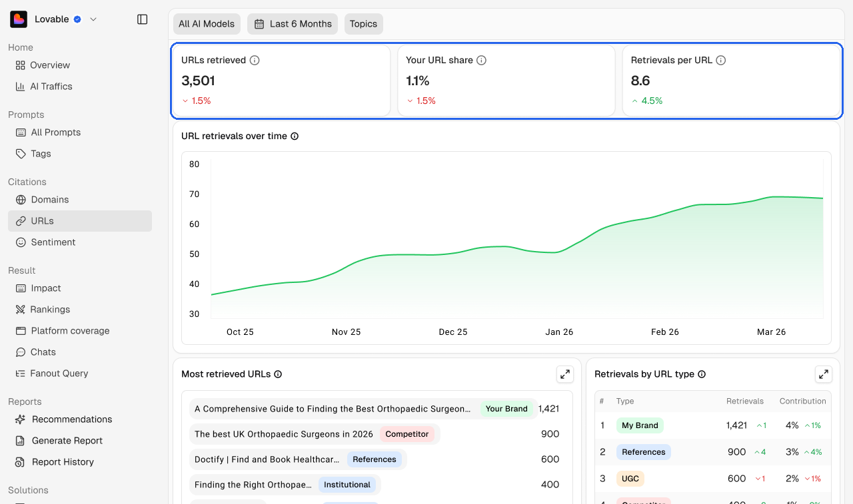Open the Last 6 Months date filter
Image resolution: width=853 pixels, height=504 pixels.
coord(293,24)
